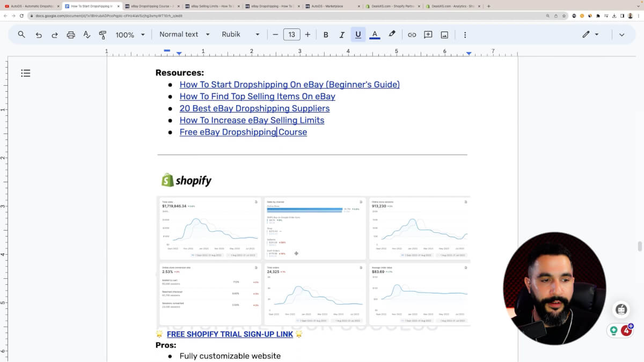644x362 pixels.
Task: Select the Shopify logo image
Action: [x=186, y=180]
